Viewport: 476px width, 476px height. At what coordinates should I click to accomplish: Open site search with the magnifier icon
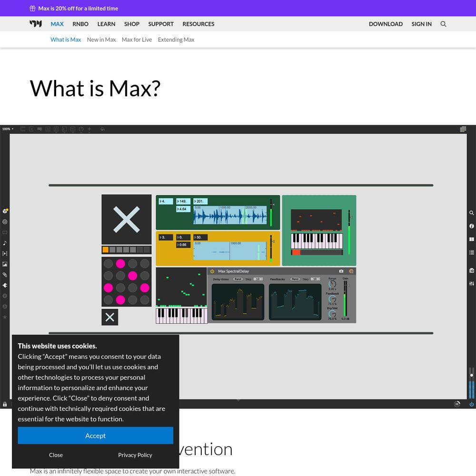pos(443,24)
